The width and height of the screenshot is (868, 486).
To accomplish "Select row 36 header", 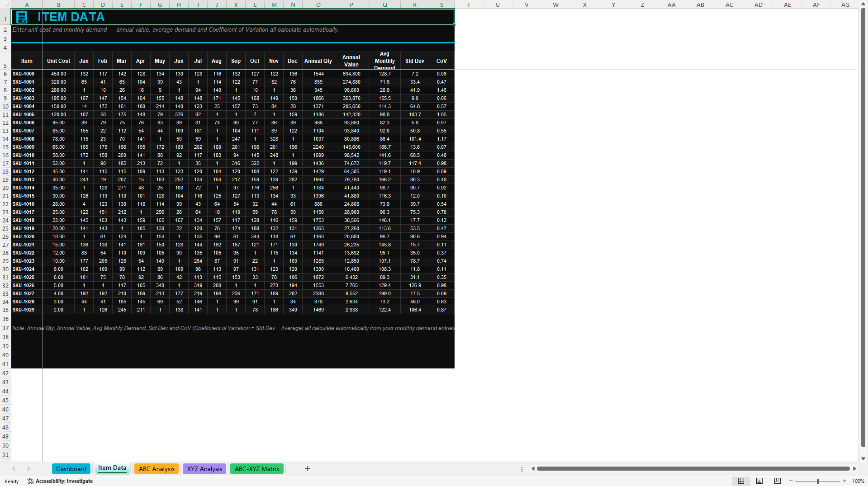I will pyautogui.click(x=5, y=319).
